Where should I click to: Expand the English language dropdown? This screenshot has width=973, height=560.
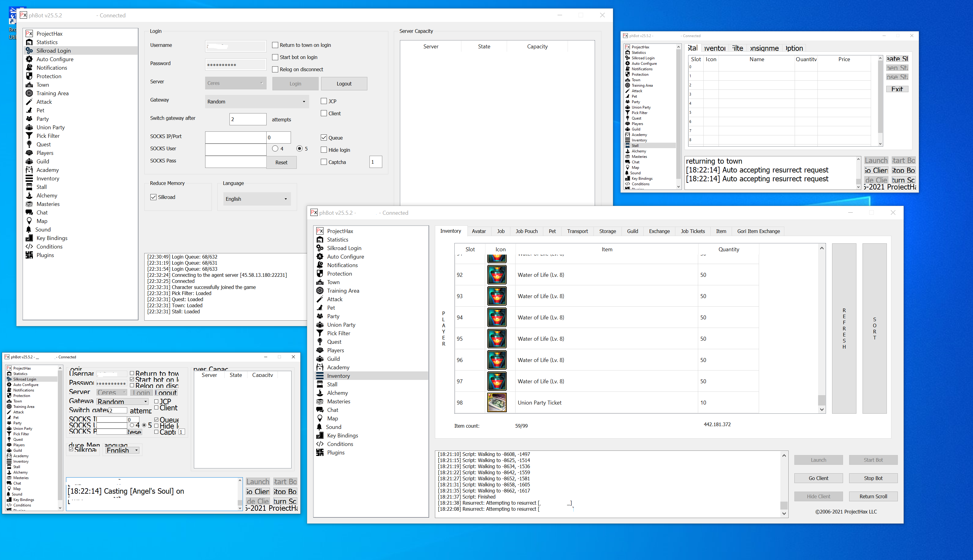257,199
